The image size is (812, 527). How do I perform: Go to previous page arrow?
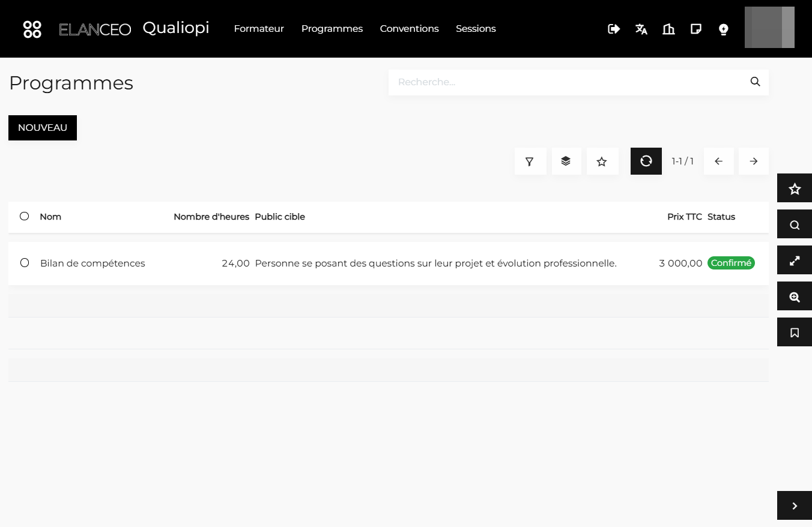pos(719,161)
